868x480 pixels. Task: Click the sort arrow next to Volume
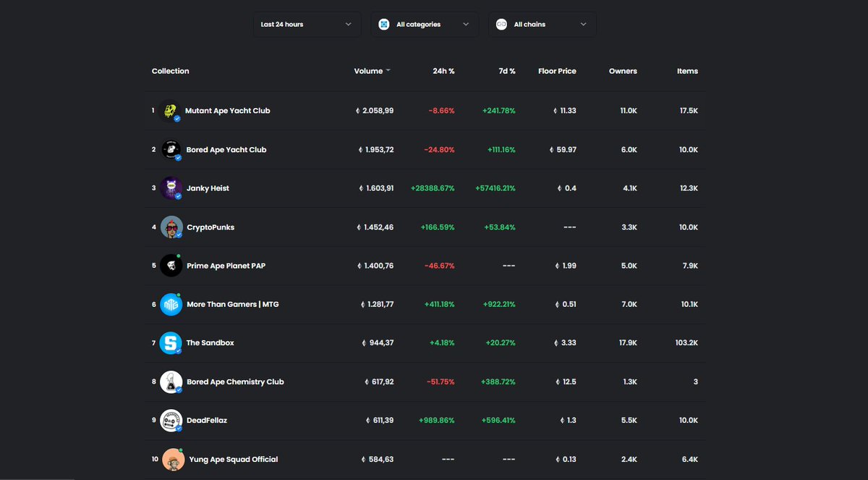[388, 70]
